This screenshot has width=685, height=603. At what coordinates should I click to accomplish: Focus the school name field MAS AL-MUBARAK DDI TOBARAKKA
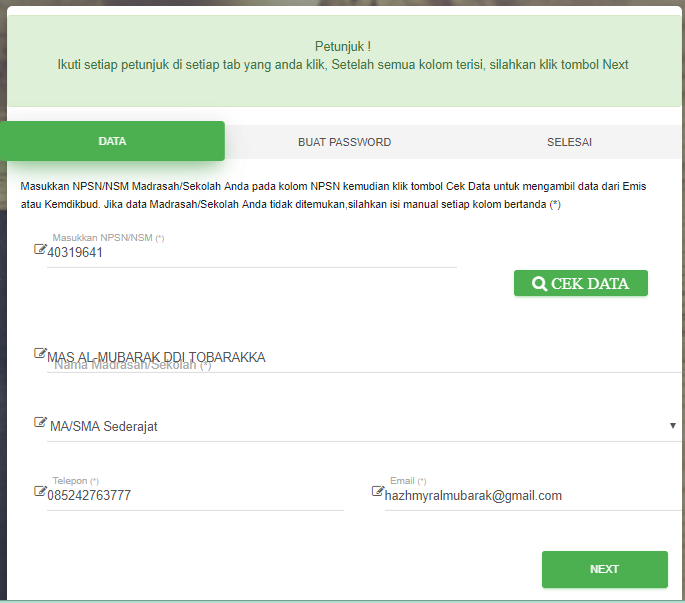[x=363, y=358]
